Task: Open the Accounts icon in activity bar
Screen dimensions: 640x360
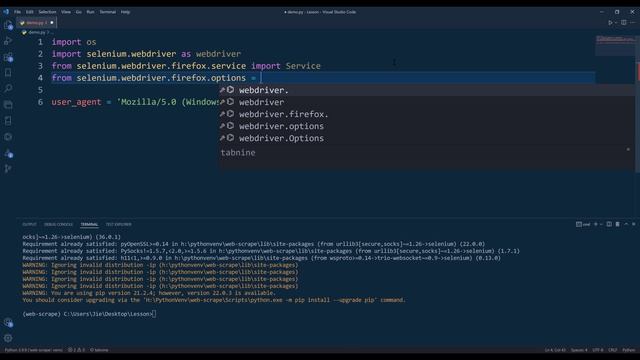Action: point(8,323)
